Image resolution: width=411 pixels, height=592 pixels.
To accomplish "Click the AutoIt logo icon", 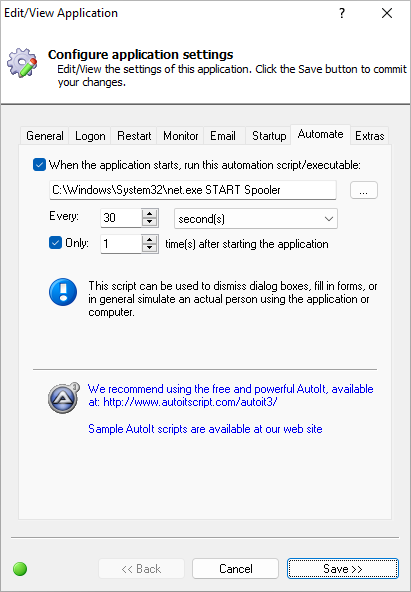I will [63, 398].
